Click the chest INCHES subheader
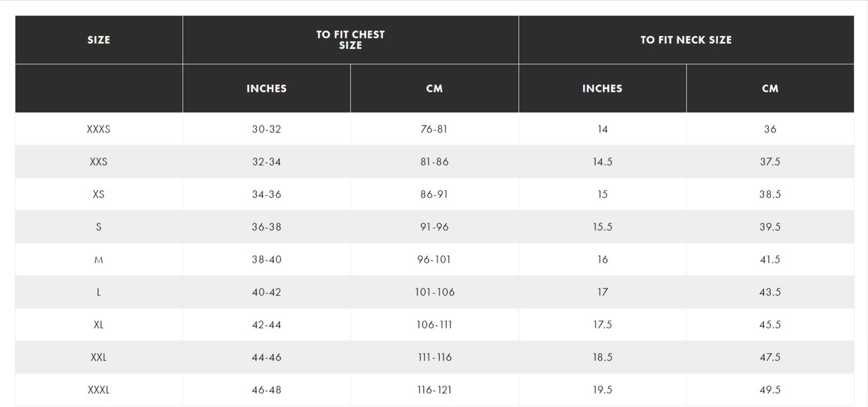 pos(267,89)
